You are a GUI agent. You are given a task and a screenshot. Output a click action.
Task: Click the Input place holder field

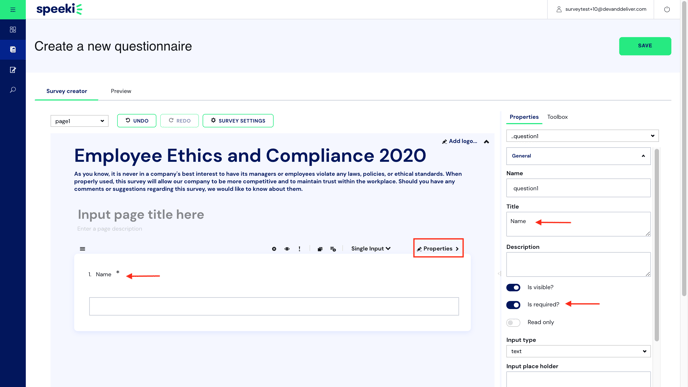[578, 380]
